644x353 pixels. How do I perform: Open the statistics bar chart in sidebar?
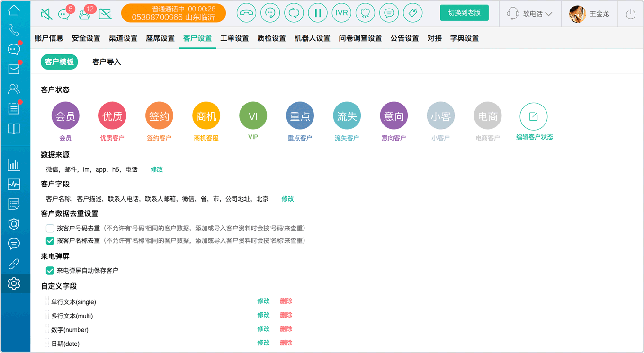pyautogui.click(x=14, y=165)
